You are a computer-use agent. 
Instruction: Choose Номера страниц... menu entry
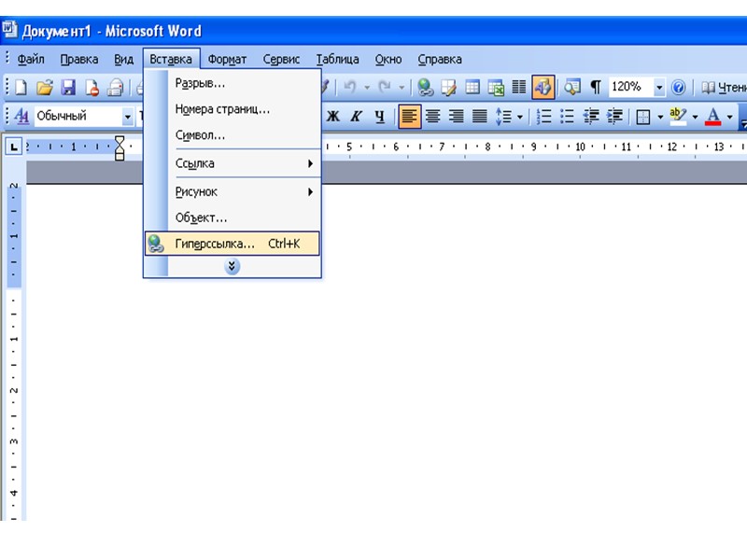click(232, 109)
